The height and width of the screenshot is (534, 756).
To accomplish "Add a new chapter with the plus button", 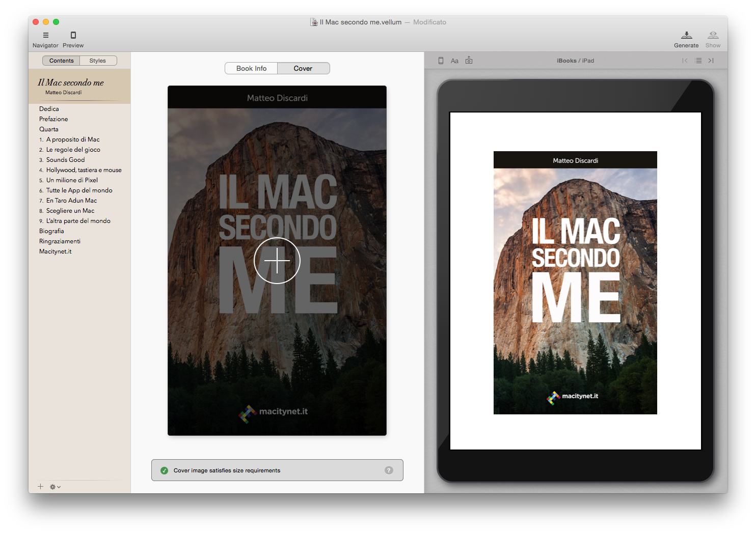I will (x=40, y=487).
